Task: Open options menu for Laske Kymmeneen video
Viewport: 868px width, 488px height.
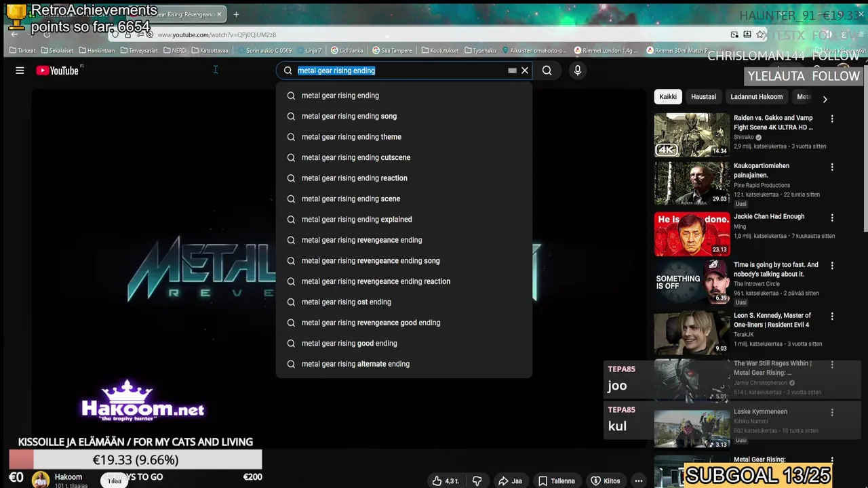Action: click(832, 412)
